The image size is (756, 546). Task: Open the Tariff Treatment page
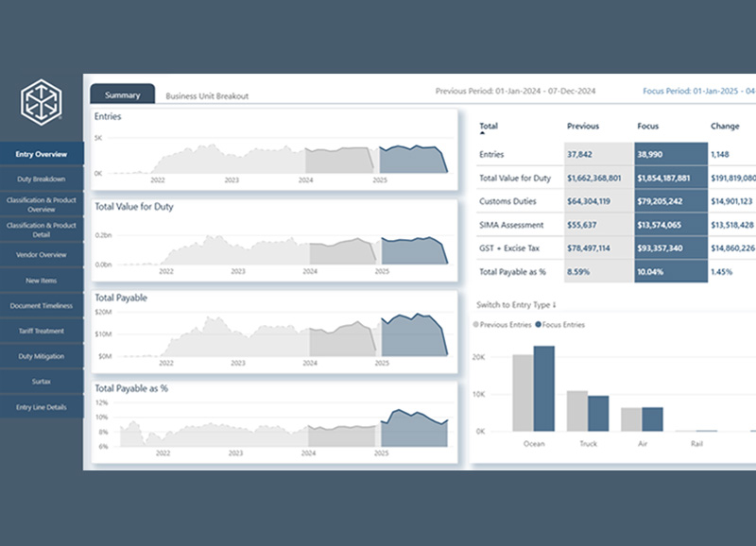(42, 332)
